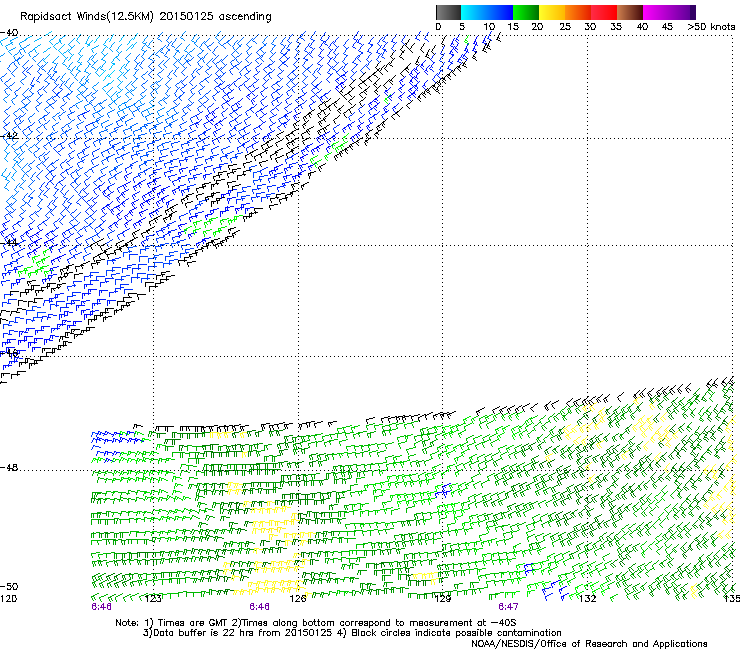Click the '-48' latitude axis label
The height and width of the screenshot is (650, 740).
9,467
